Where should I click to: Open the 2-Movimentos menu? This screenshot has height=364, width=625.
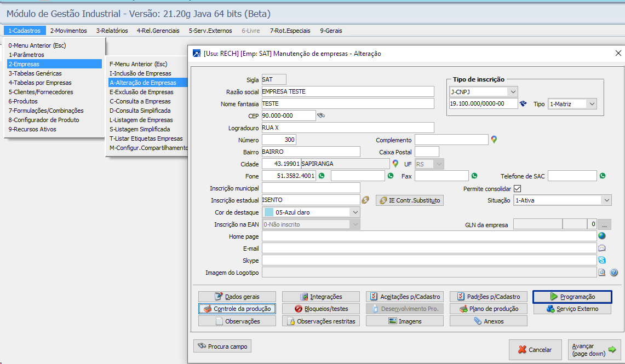click(x=68, y=31)
